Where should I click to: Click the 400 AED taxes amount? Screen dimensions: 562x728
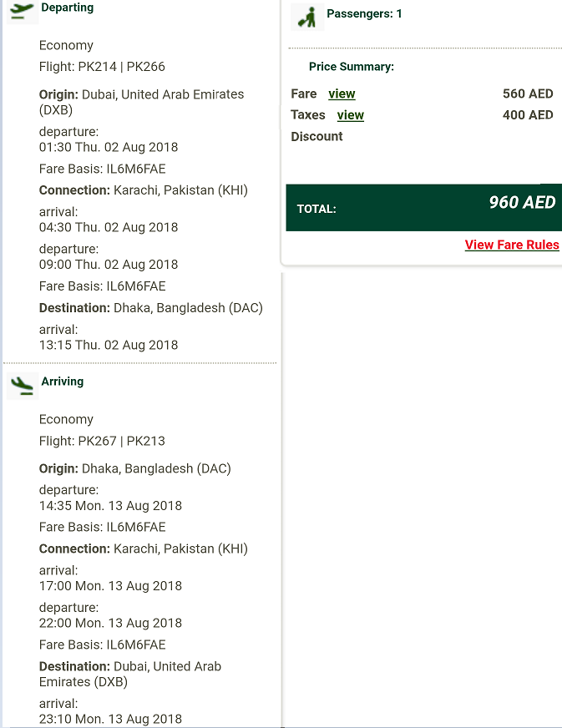coord(528,115)
